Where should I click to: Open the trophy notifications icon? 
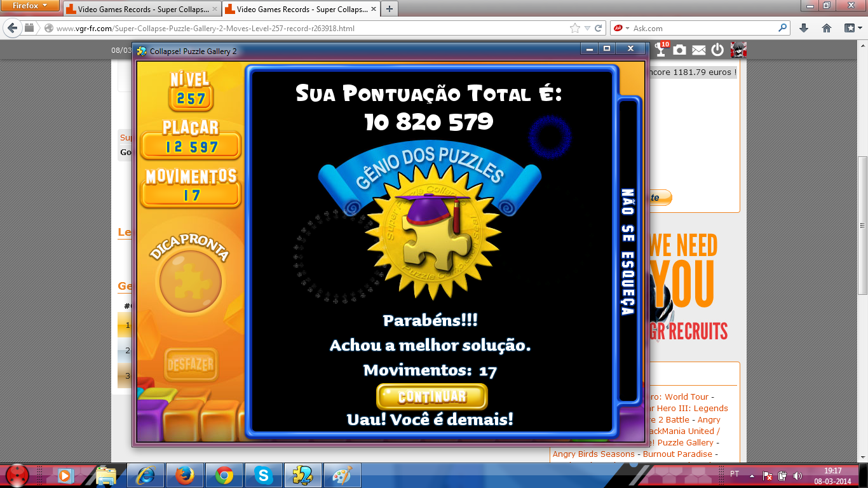(x=661, y=50)
